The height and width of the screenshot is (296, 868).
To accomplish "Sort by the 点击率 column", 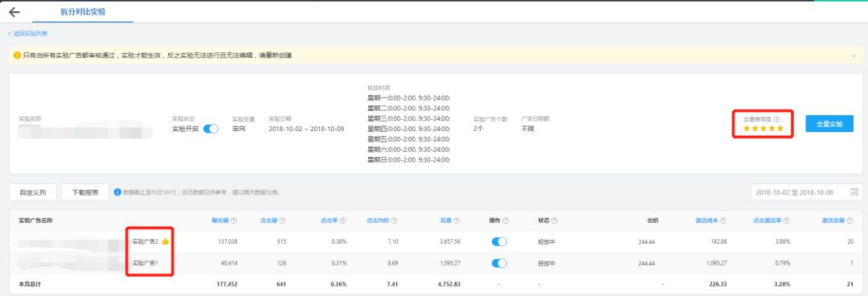I will [330, 220].
